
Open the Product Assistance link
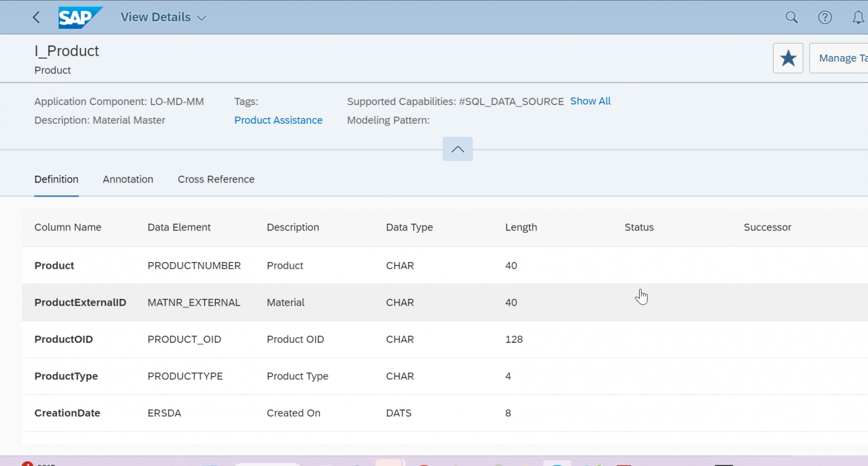pos(278,120)
